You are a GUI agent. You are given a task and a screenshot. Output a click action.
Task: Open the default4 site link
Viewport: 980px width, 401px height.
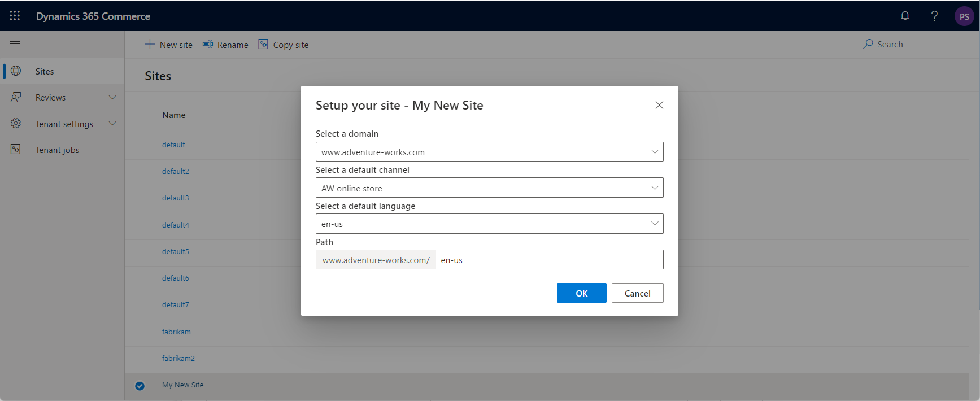[x=176, y=225]
